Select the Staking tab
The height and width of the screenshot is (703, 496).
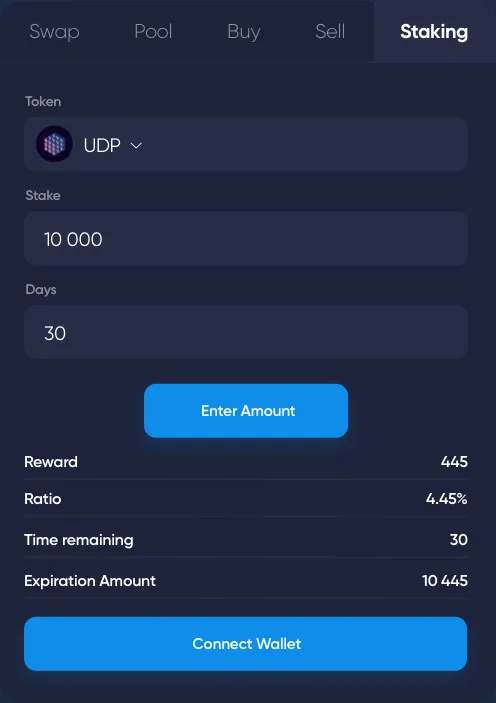[x=434, y=32]
